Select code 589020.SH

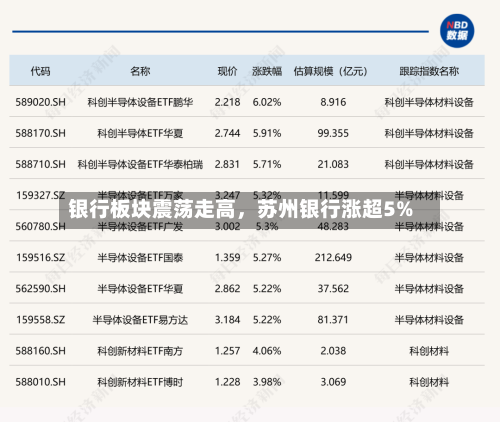(40, 102)
